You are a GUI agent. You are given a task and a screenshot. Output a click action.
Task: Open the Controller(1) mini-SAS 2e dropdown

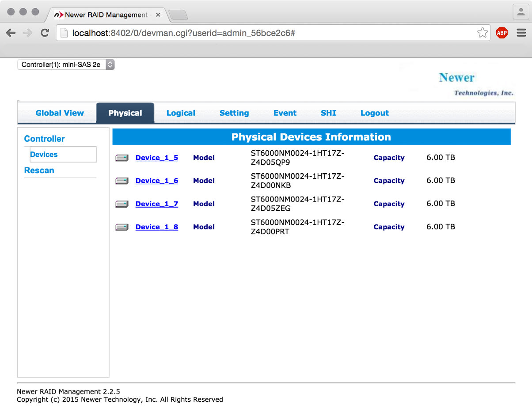tap(66, 64)
